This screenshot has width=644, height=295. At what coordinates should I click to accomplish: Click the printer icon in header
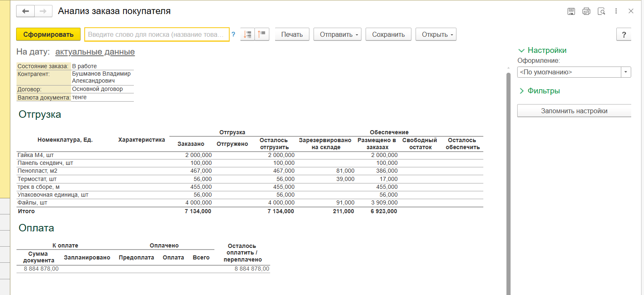(x=586, y=11)
